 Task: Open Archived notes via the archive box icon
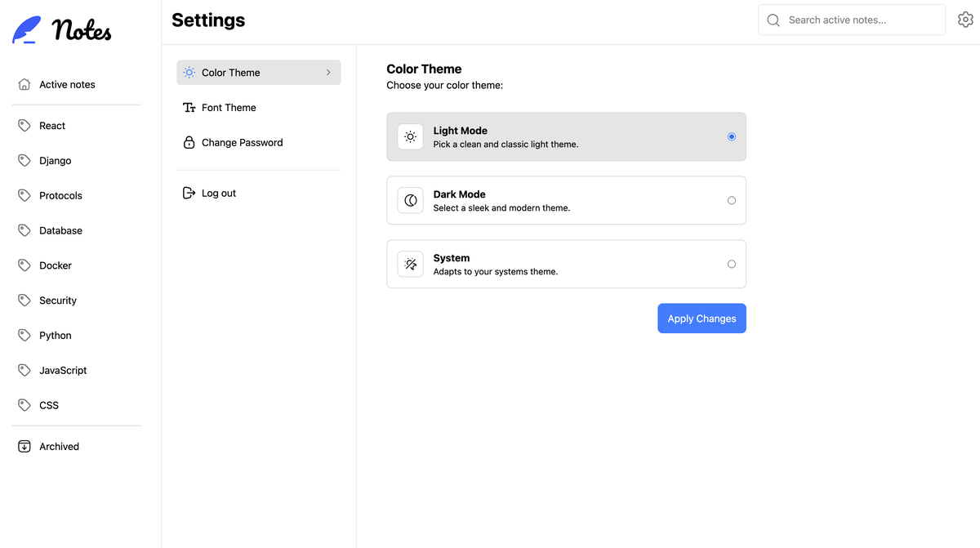click(x=24, y=446)
